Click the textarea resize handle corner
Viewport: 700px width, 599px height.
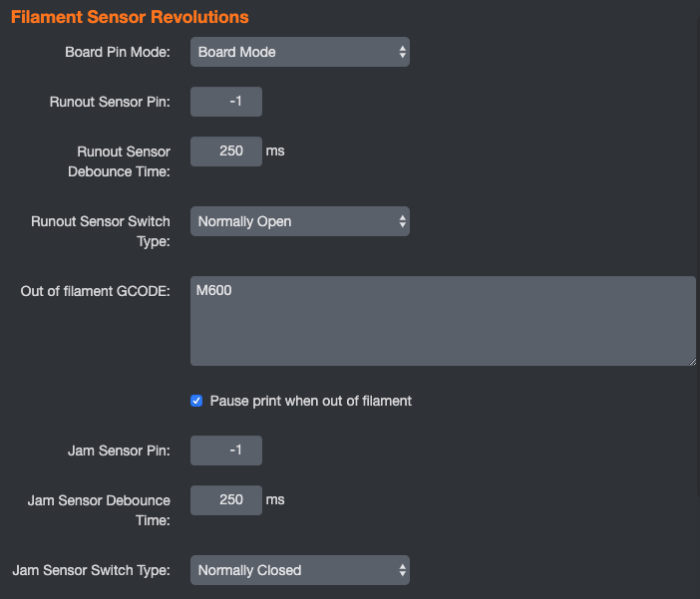pyautogui.click(x=692, y=362)
